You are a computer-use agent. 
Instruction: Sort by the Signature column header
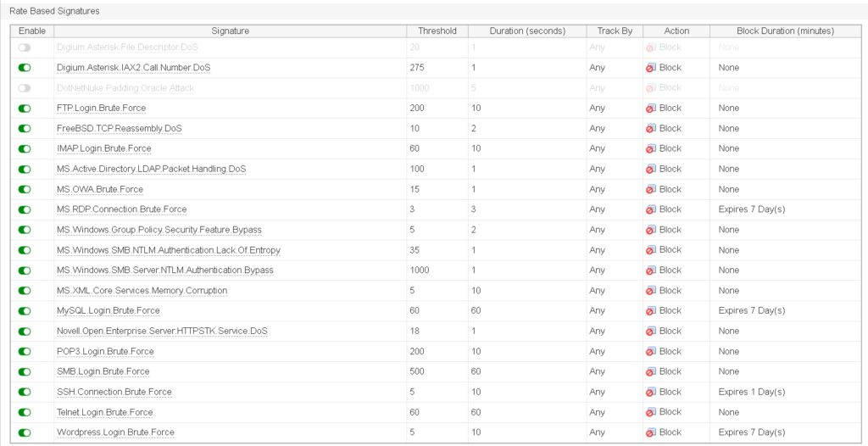coord(231,31)
